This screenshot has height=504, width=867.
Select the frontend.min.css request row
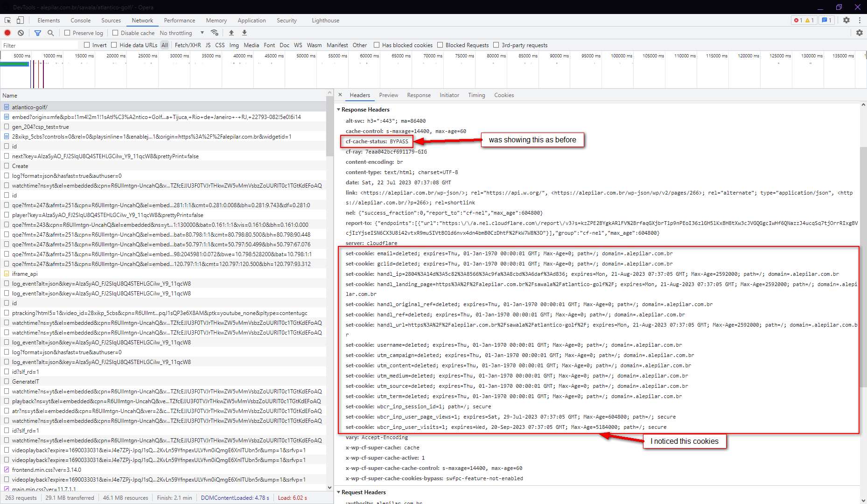click(x=47, y=470)
